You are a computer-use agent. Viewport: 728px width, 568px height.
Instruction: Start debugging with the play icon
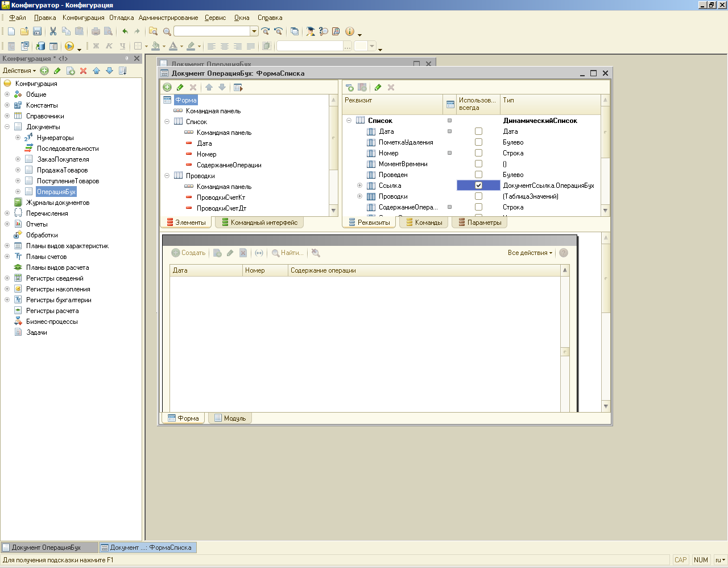click(x=69, y=46)
